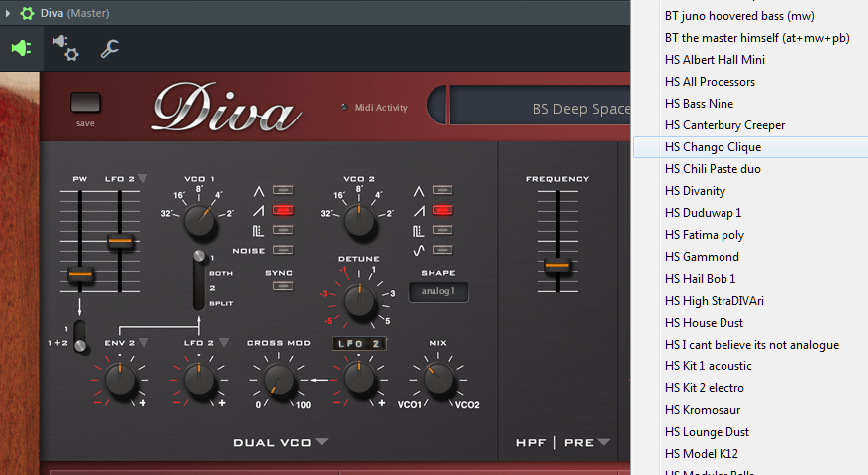Enable VCO 1 triangle waveform switch
Screen dimensions: 868x475
tap(283, 191)
